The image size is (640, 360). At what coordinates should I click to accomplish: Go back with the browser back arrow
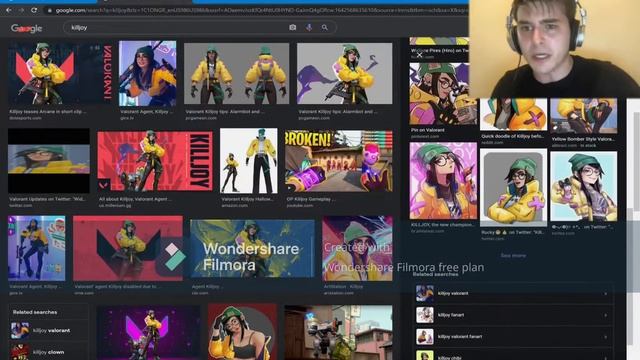9,10
